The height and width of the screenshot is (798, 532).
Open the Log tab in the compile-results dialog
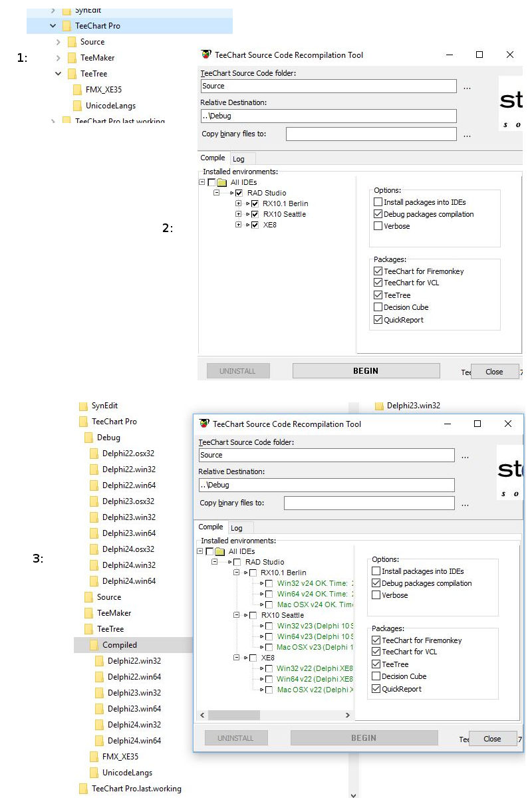point(237,528)
